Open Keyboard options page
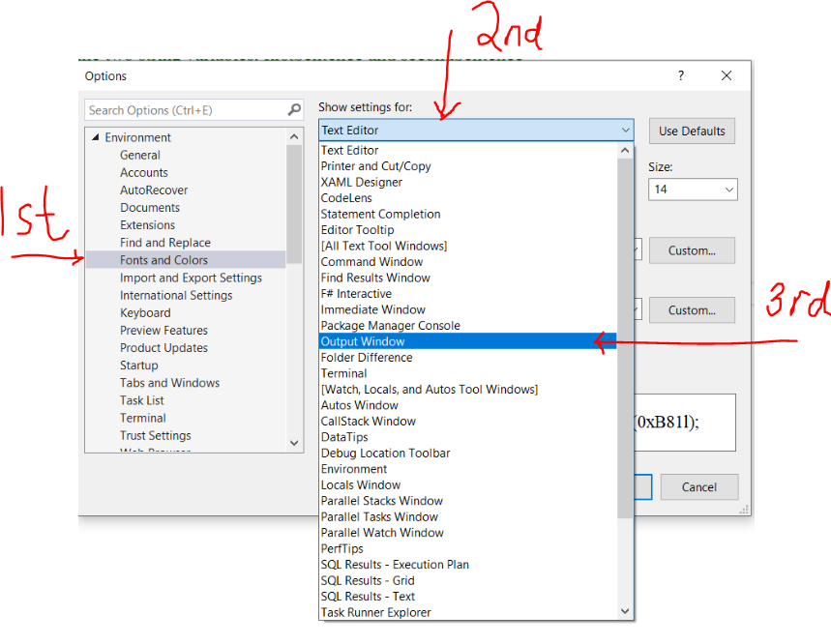The height and width of the screenshot is (644, 831). pos(145,312)
